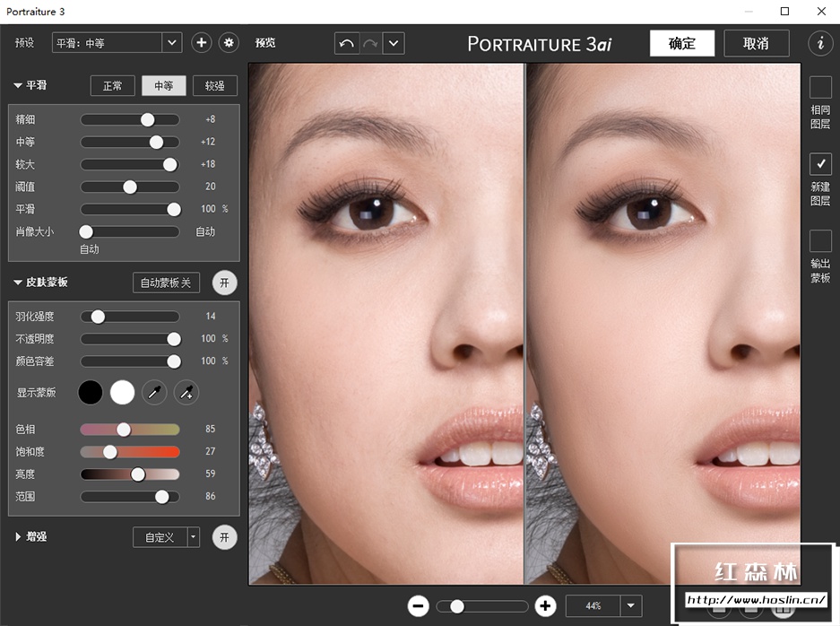Click the 精细 value +8

[x=210, y=119]
